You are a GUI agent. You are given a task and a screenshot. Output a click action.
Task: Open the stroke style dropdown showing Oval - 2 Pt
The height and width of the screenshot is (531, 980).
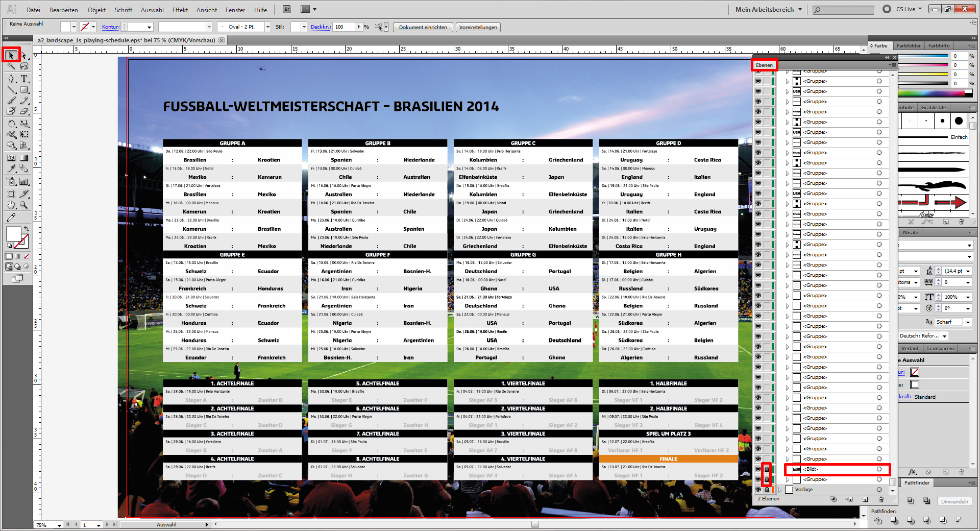[x=267, y=27]
